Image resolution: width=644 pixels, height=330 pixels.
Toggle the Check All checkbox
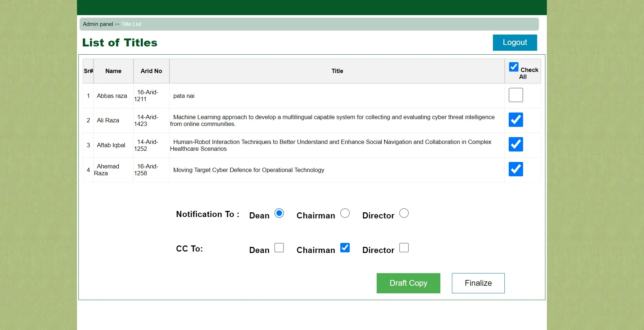tap(513, 67)
